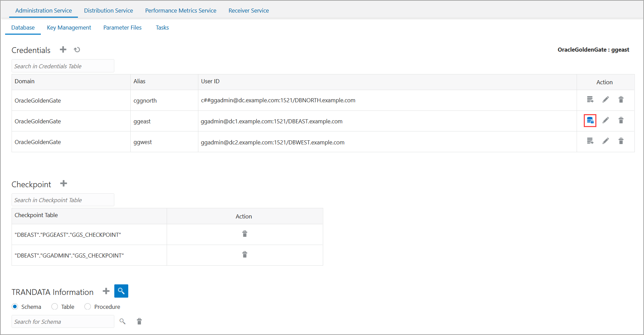The height and width of the screenshot is (335, 644).
Task: Select the Database sub-tab
Action: click(23, 28)
